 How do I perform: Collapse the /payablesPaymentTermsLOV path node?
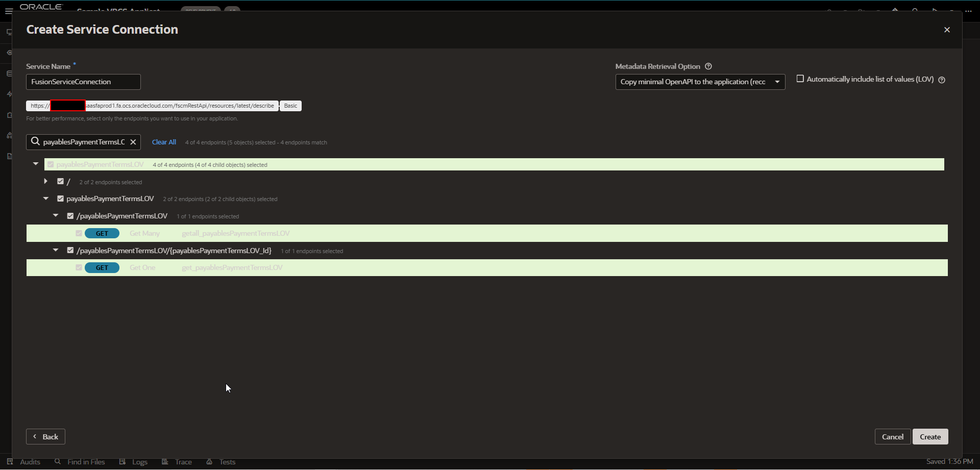point(56,216)
